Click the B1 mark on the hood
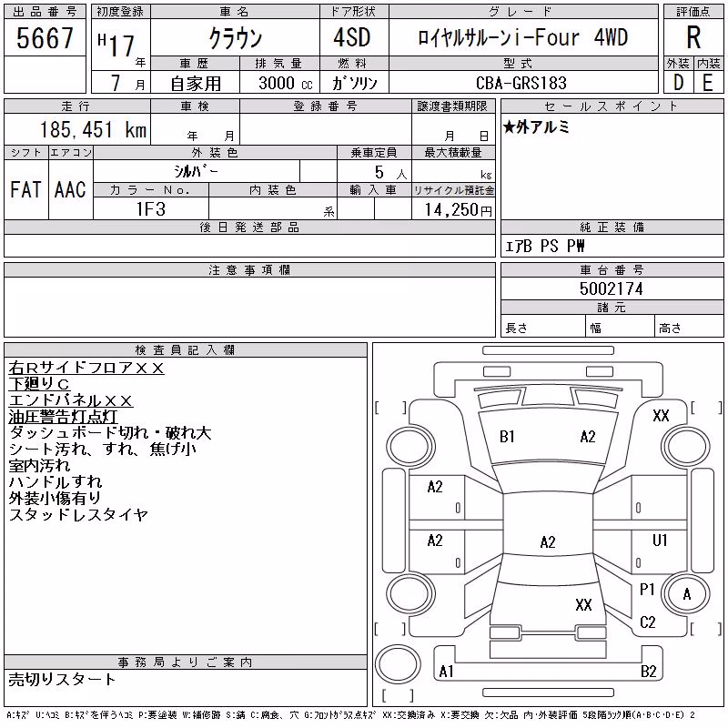The height and width of the screenshot is (728, 728). [507, 437]
